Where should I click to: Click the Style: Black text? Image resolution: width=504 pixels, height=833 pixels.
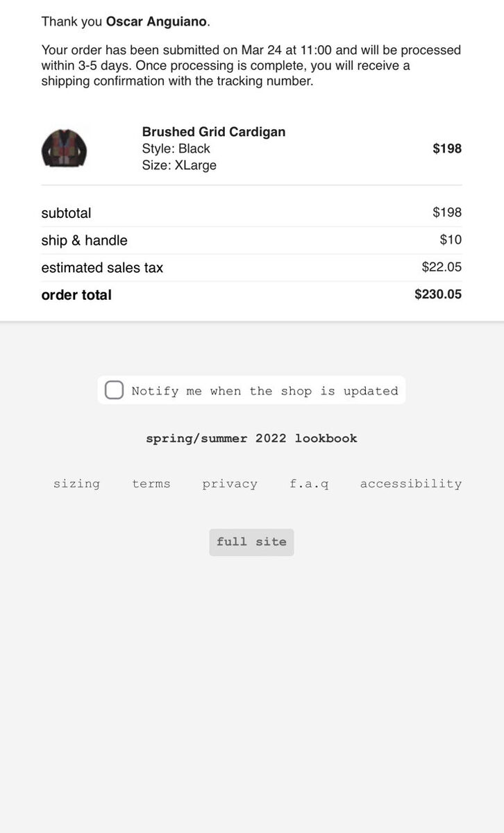(176, 149)
